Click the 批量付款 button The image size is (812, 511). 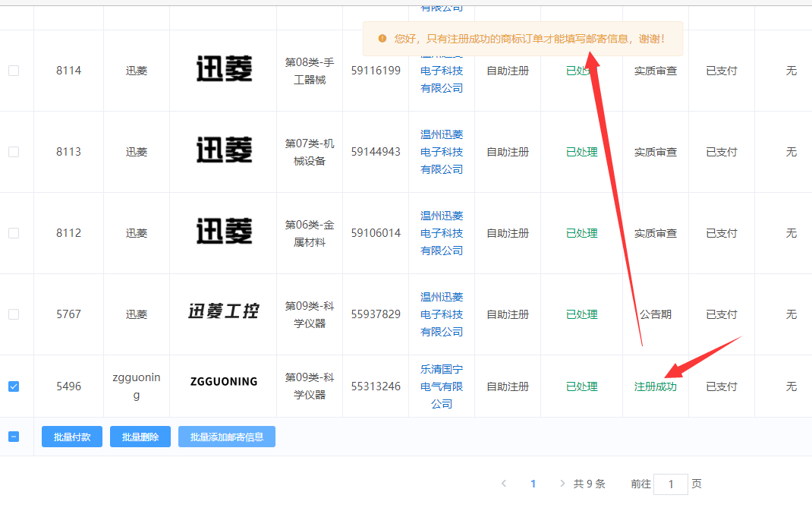tap(72, 437)
